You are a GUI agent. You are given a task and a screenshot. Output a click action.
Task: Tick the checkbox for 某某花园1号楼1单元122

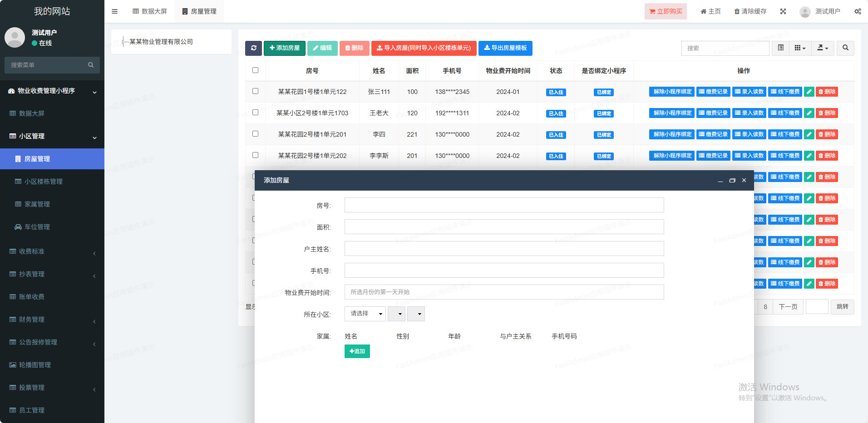pyautogui.click(x=255, y=91)
